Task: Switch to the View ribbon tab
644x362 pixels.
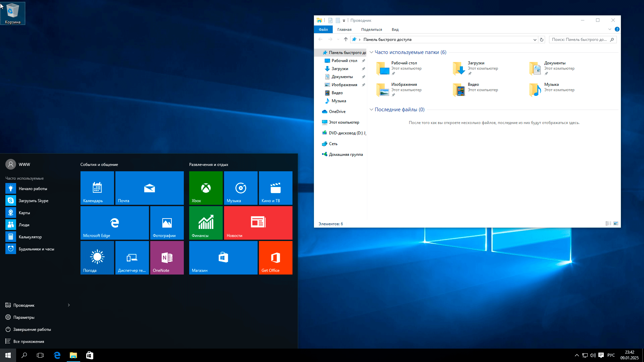Action: click(x=395, y=29)
